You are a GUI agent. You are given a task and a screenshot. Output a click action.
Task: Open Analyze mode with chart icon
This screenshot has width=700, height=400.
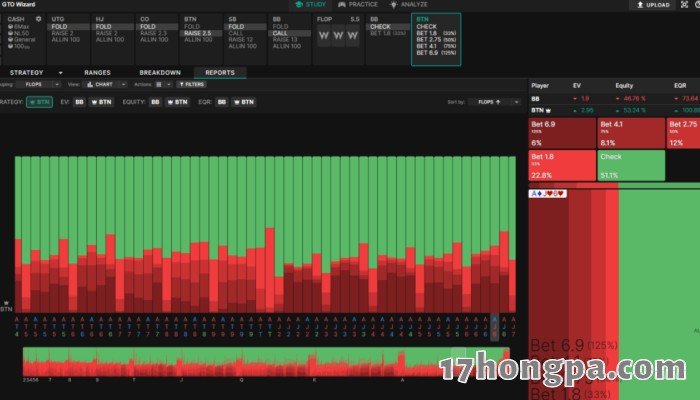[409, 5]
